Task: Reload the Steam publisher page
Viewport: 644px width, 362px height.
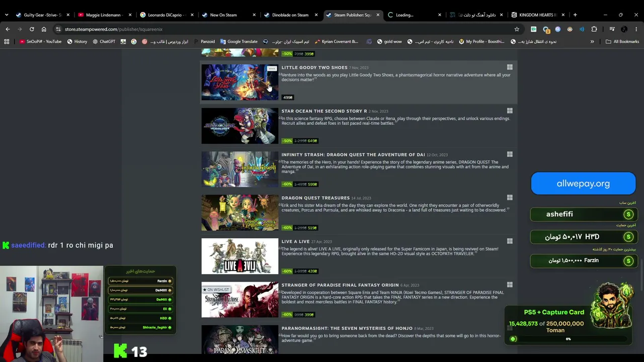Action: point(32,29)
